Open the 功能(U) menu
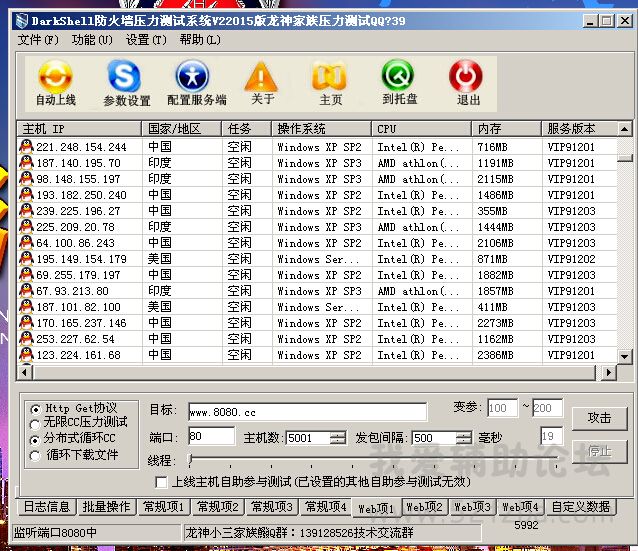638x551 pixels. (x=92, y=40)
